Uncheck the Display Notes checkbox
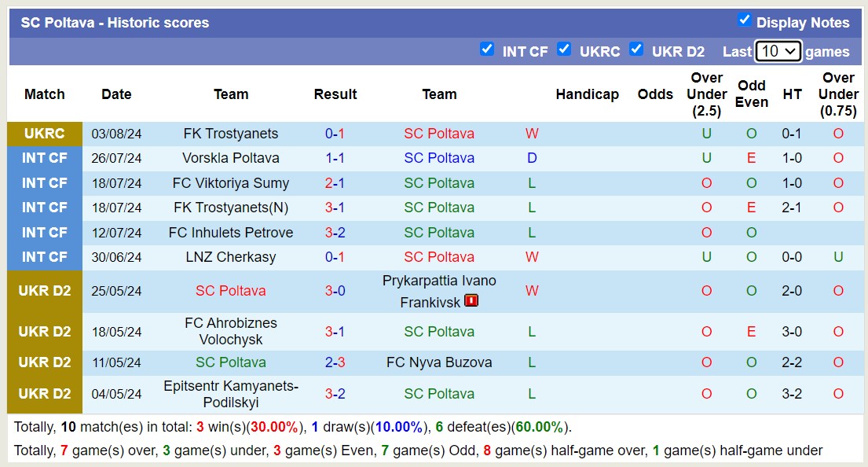 click(x=745, y=21)
